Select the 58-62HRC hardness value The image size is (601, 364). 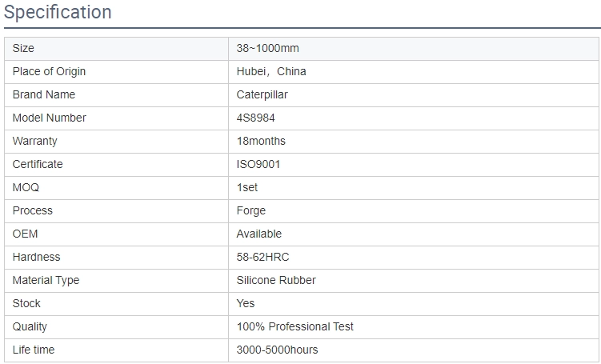click(x=263, y=257)
